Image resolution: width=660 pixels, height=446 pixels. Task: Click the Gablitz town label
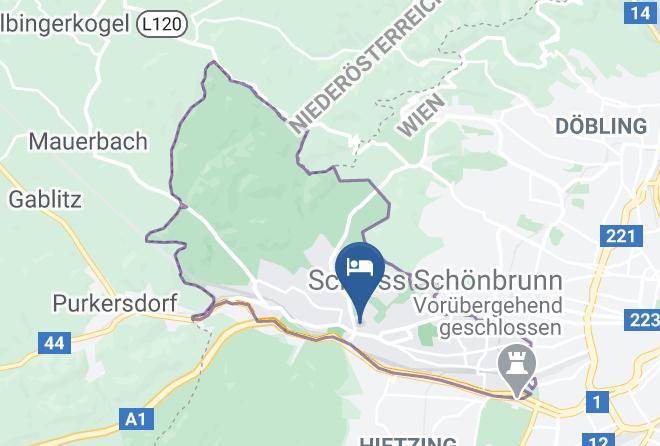pyautogui.click(x=45, y=199)
